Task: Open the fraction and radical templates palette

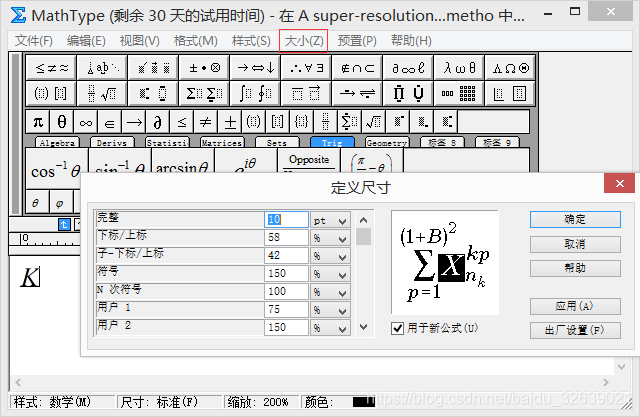Action: (x=102, y=93)
